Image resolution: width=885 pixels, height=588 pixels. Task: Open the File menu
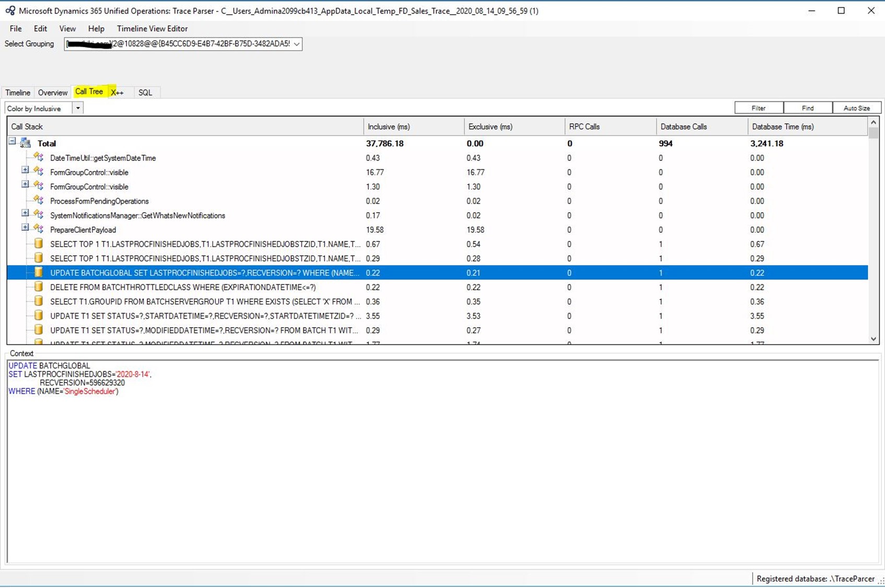coord(16,29)
